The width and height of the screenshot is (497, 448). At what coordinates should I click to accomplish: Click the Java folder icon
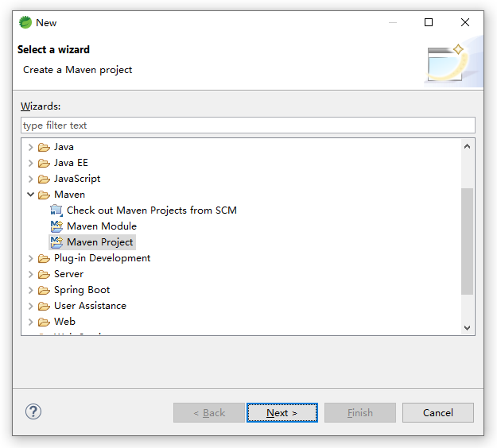click(44, 147)
